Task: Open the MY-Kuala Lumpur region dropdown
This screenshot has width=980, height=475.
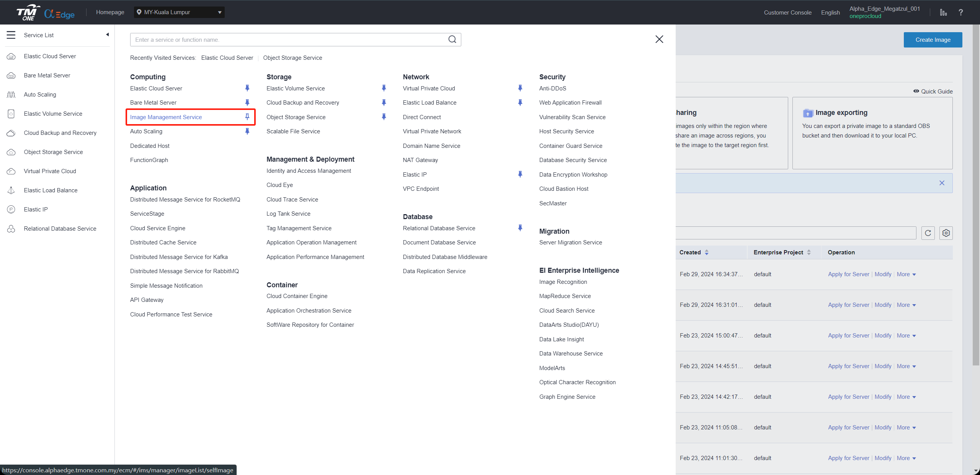Action: (x=179, y=12)
